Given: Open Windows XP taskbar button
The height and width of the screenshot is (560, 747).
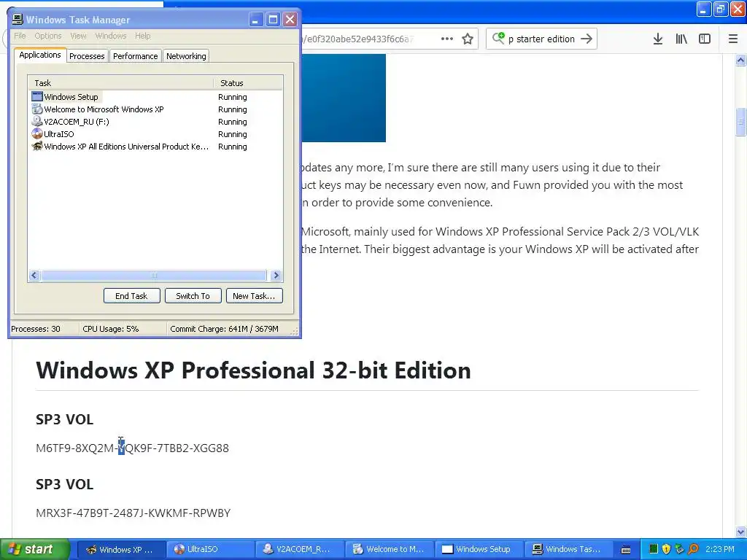Looking at the screenshot, I should click(122, 550).
